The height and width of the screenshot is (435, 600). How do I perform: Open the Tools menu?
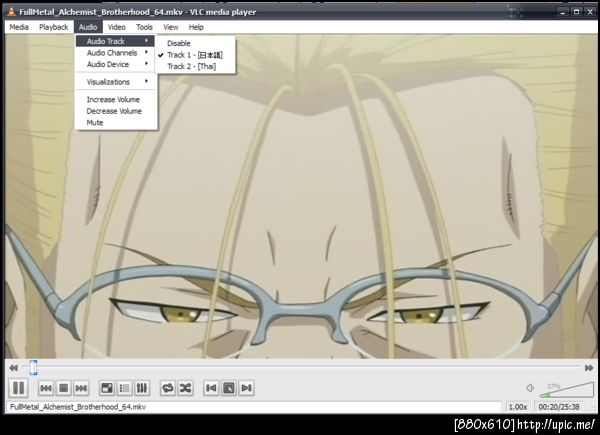[x=144, y=27]
